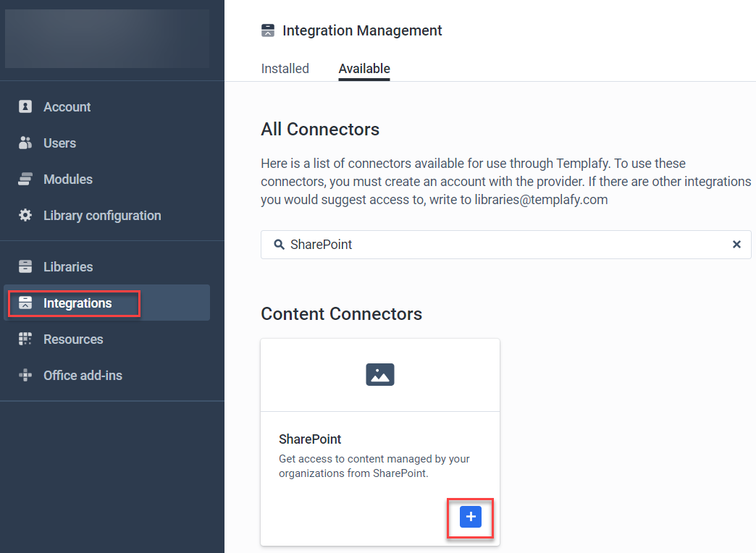Click the Office add-ins plus icon

(25, 375)
